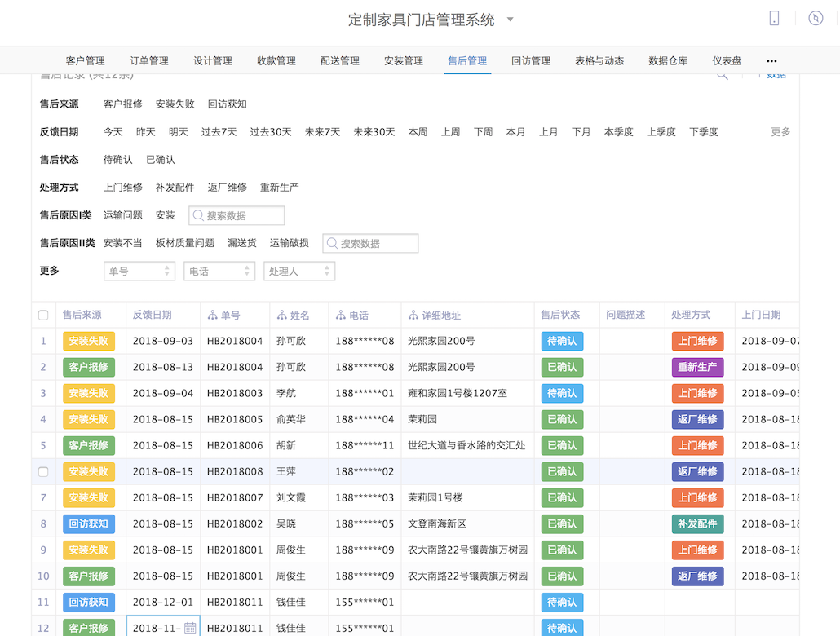Select date cell 2018-12-01
Screen dimensions: 840x636
[x=163, y=603]
